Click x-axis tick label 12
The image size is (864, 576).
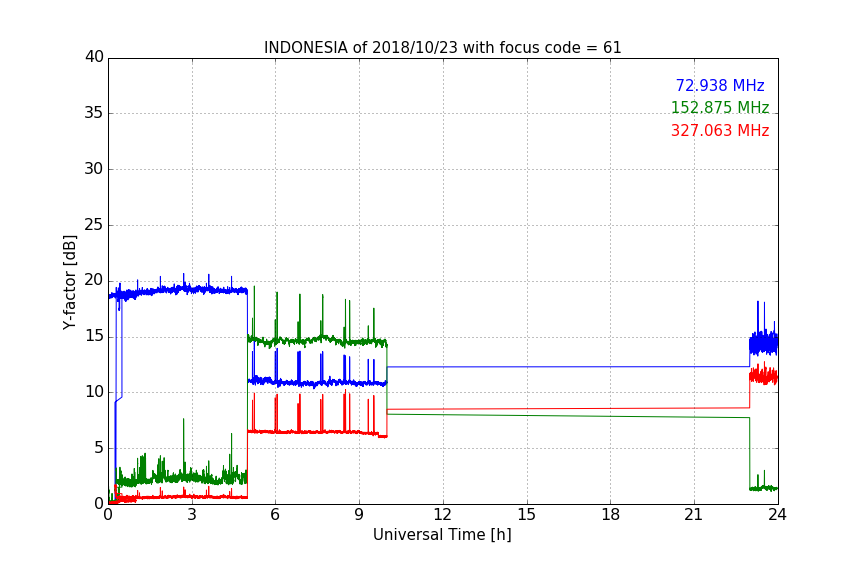[x=442, y=515]
